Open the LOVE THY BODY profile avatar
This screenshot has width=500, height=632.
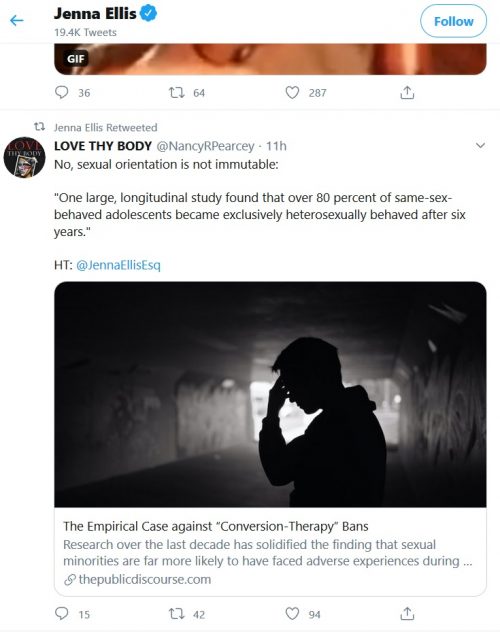click(24, 157)
